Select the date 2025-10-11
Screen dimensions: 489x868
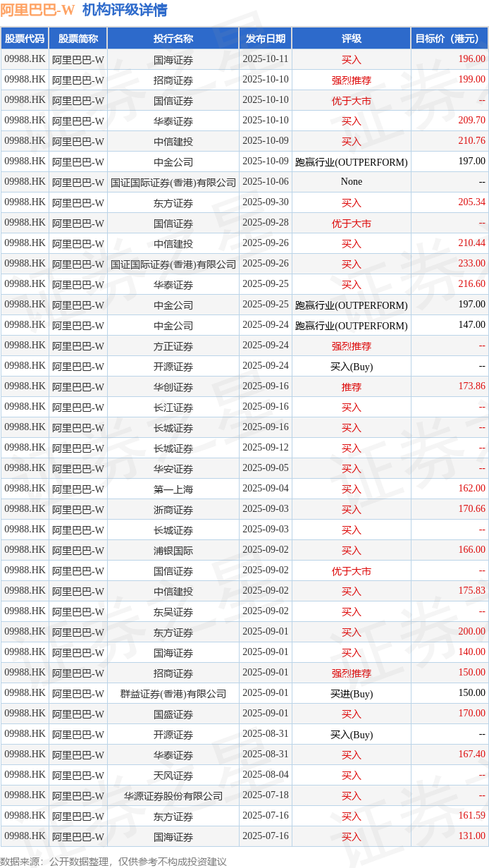[266, 59]
